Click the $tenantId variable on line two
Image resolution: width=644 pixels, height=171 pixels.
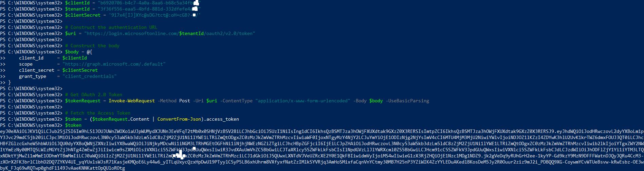[x=77, y=9]
